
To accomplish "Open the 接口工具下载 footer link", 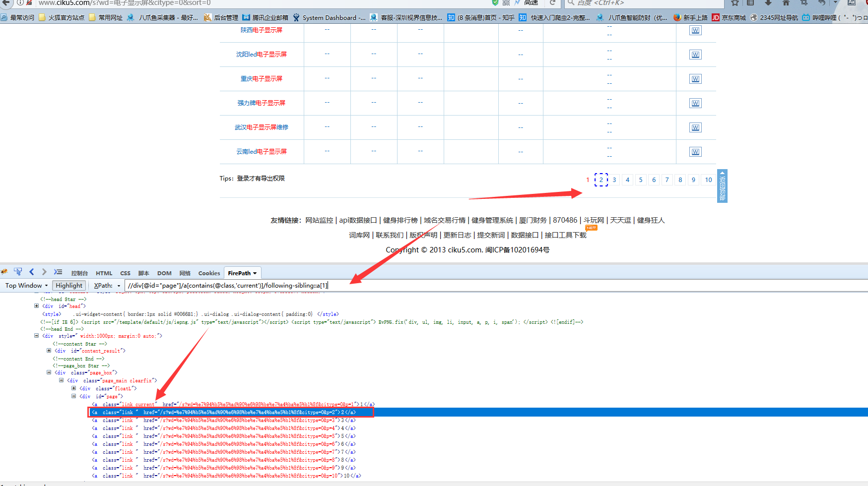I will (565, 235).
